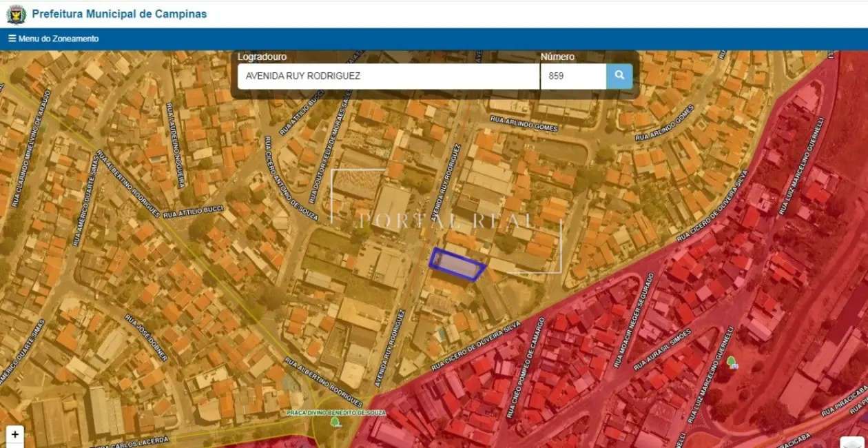
Task: Click the Rua Arlindo Gomes street label
Action: [524, 123]
